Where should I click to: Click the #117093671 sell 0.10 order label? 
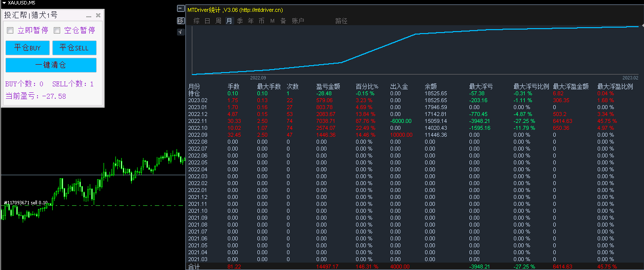click(x=26, y=203)
